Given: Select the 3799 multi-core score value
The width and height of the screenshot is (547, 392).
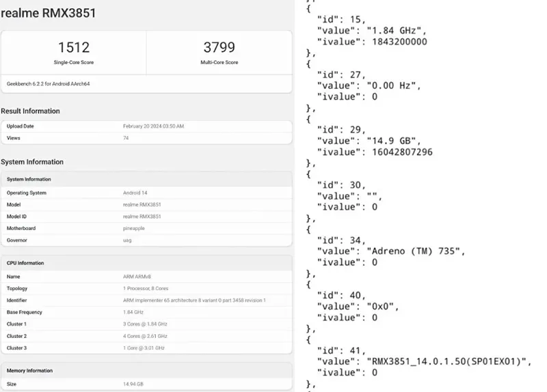Looking at the screenshot, I should [219, 47].
